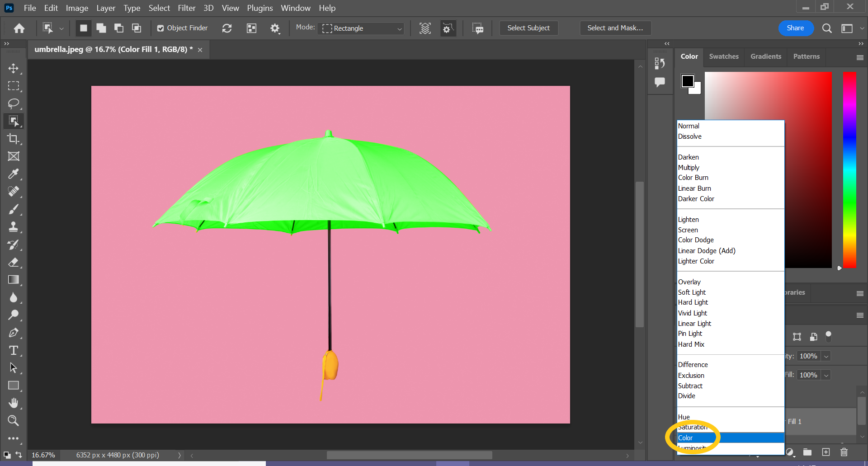Expand the toolbar with double arrows

pyautogui.click(x=6, y=44)
